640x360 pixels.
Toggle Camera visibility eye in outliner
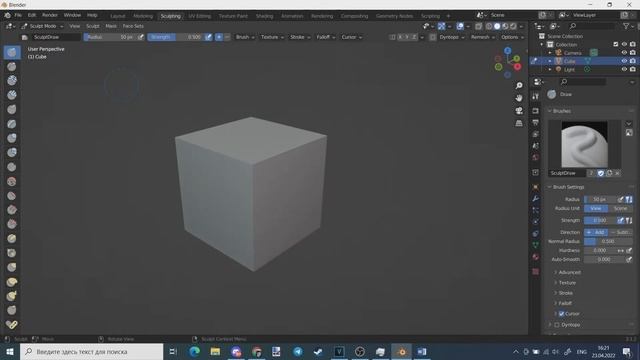pos(624,53)
